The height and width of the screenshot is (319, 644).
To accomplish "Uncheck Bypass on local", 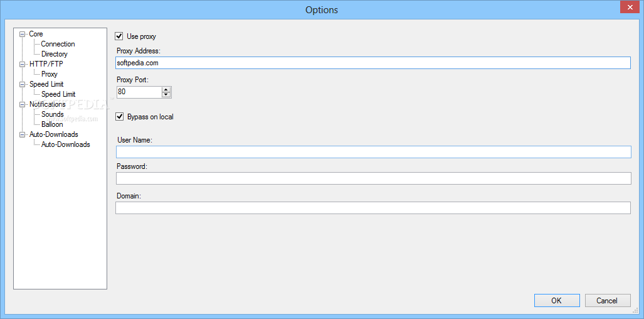I will (x=120, y=117).
